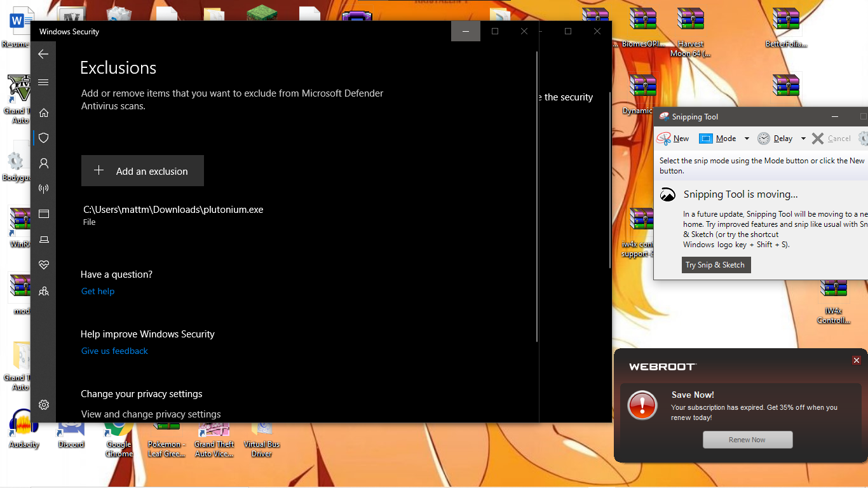Minimize the Snipping Tool window
This screenshot has width=868, height=488.
pos(834,116)
